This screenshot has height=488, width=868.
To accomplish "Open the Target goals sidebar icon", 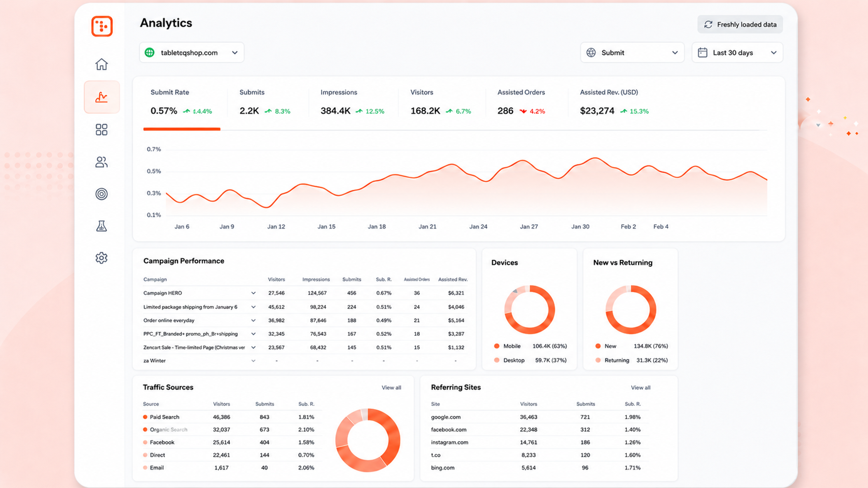I will click(101, 194).
